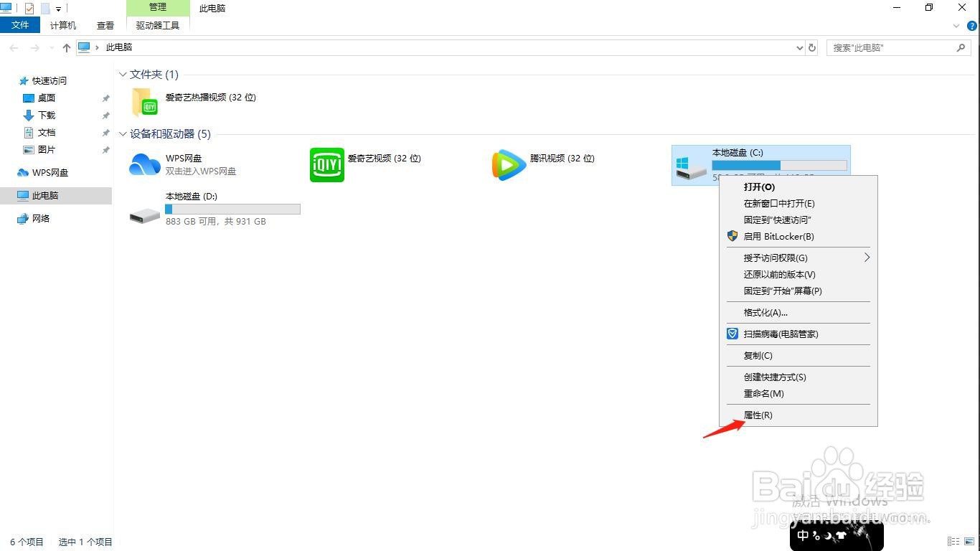Open the 文件 ribbon tab
Image resolution: width=980 pixels, height=551 pixels.
tap(20, 25)
